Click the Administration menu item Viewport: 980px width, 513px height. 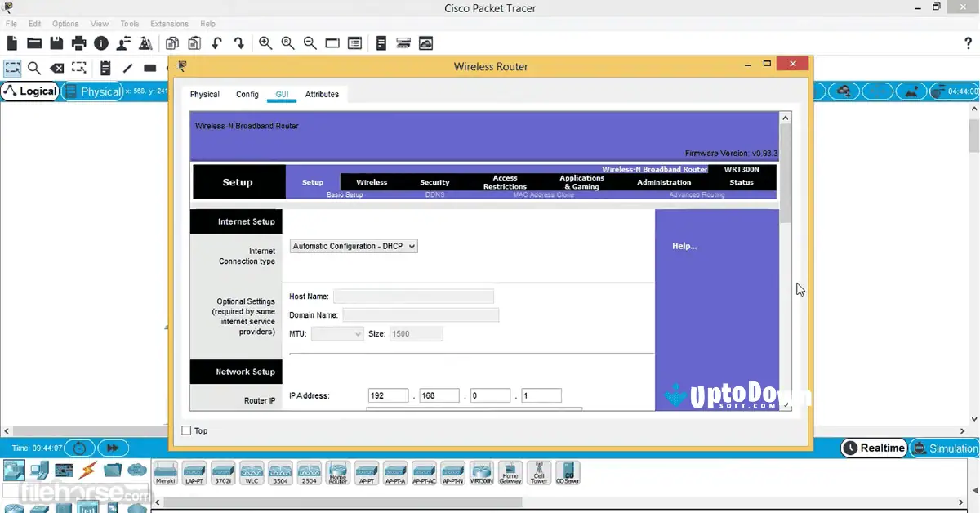663,182
